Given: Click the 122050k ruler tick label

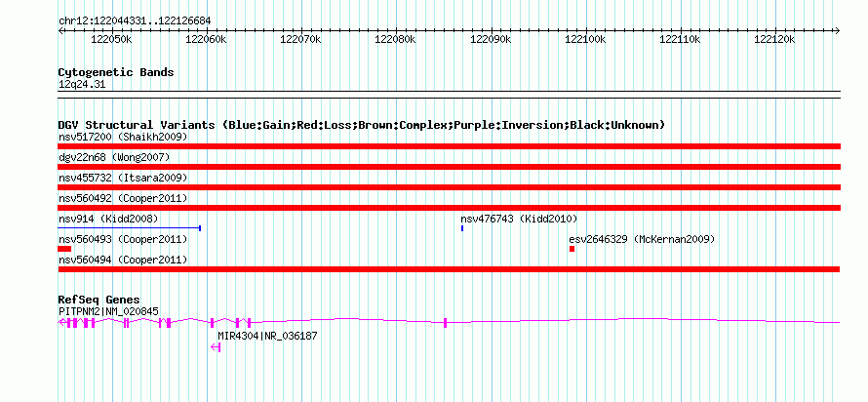Looking at the screenshot, I should tap(111, 40).
